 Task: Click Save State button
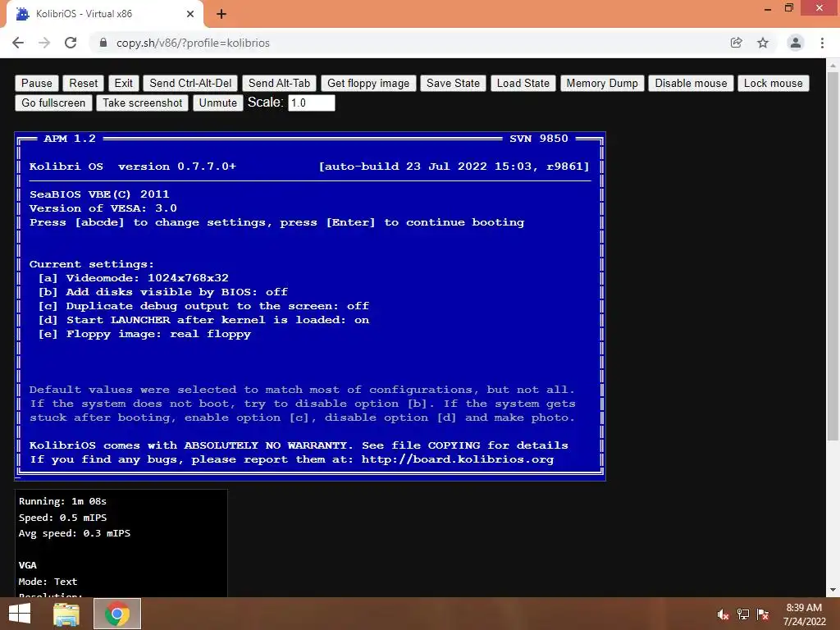tap(453, 83)
